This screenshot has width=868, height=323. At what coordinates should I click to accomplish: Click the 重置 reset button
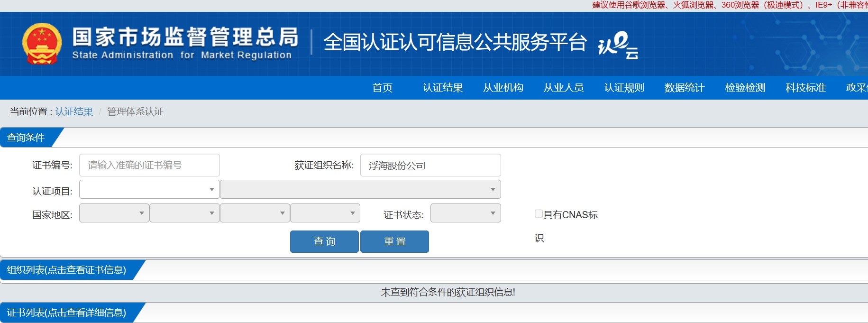tap(394, 241)
